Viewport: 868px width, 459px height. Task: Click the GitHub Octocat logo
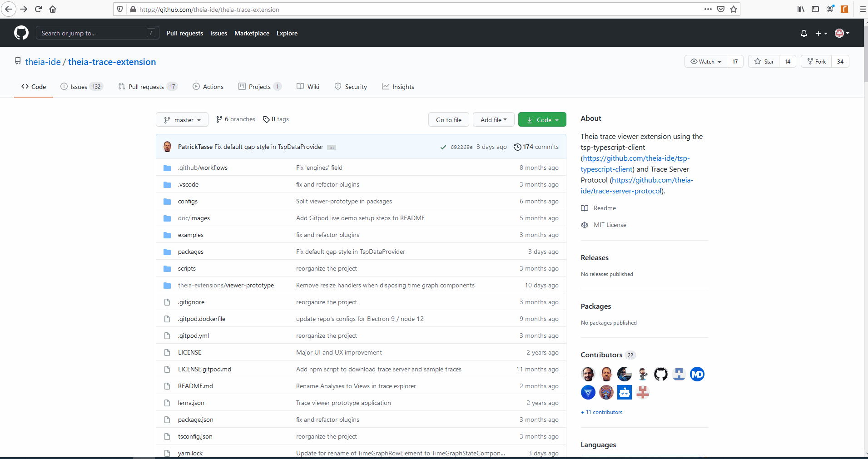pos(21,33)
